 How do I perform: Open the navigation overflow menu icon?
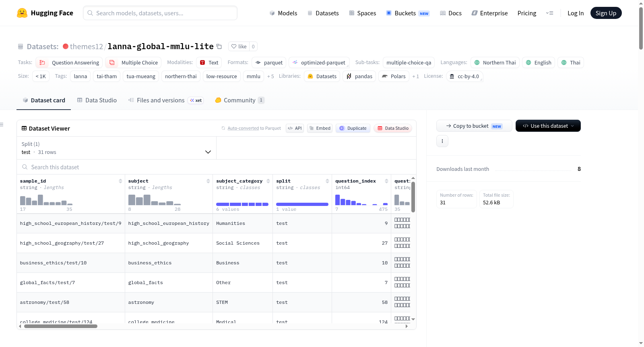(549, 13)
